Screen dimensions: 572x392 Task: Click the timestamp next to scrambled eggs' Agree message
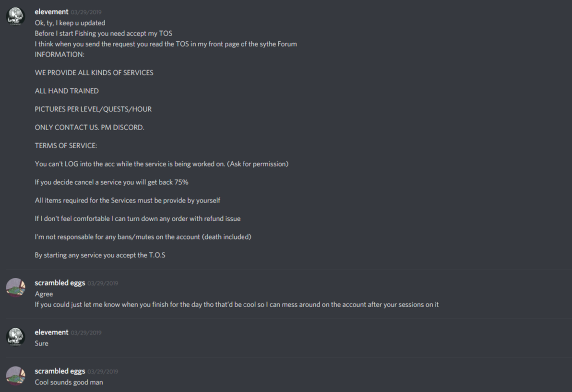(x=103, y=283)
